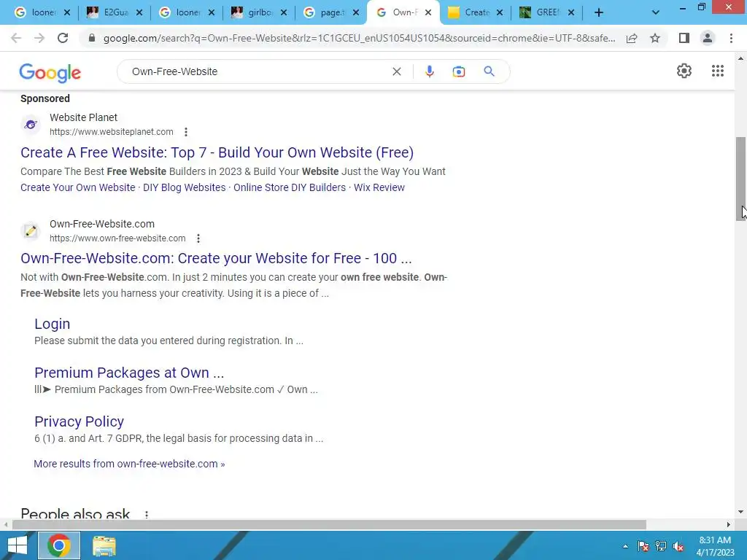Click https://www.own-free-website.com URL text

(x=117, y=238)
